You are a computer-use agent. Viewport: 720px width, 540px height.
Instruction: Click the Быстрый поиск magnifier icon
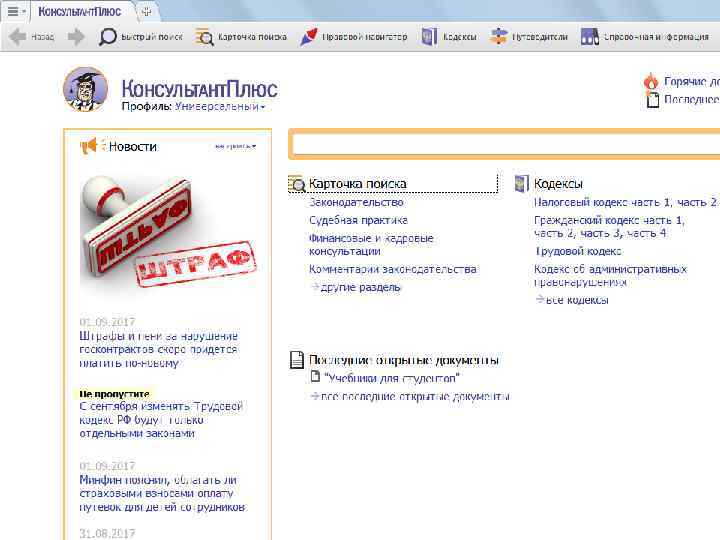pos(108,37)
